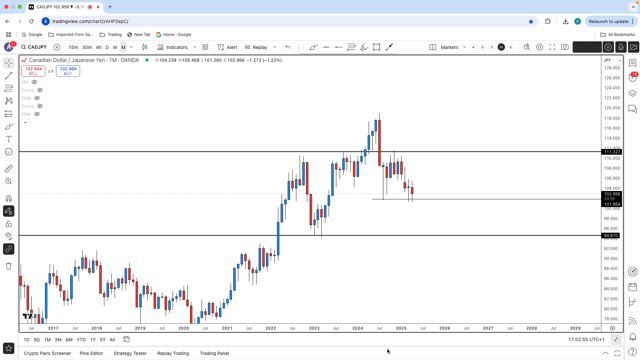Viewport: 640px width, 360px height.
Task: Open the CADJPY symbol search
Action: pos(34,47)
